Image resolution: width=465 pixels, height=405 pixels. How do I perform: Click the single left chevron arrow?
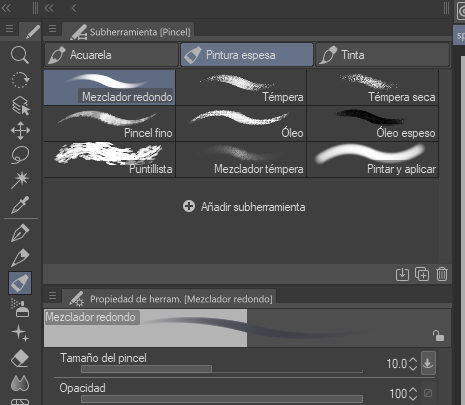click(74, 8)
